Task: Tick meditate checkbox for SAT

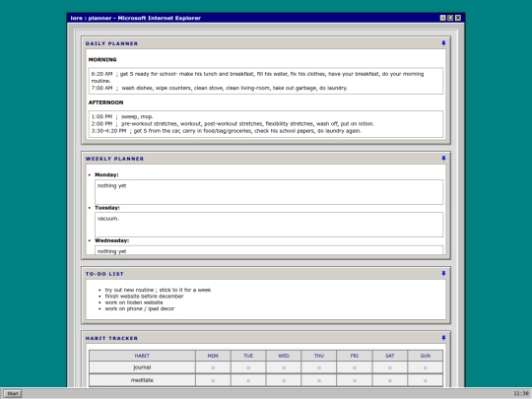Action: pos(390,380)
